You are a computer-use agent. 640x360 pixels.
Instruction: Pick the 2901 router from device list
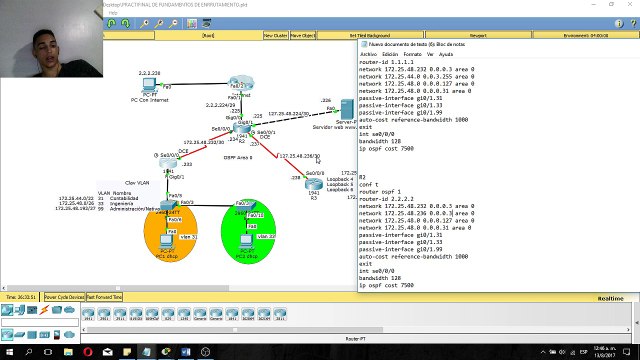point(104,314)
